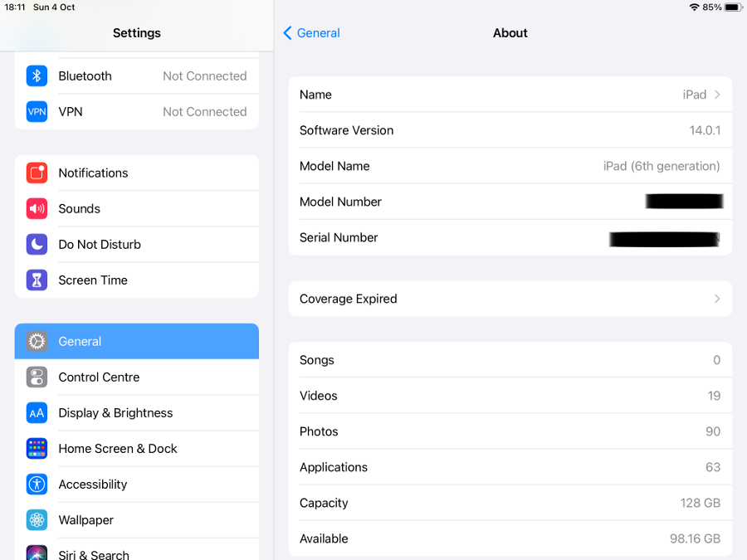The image size is (747, 560).
Task: Tap the Sun 4 Oct date
Action: pos(54,7)
